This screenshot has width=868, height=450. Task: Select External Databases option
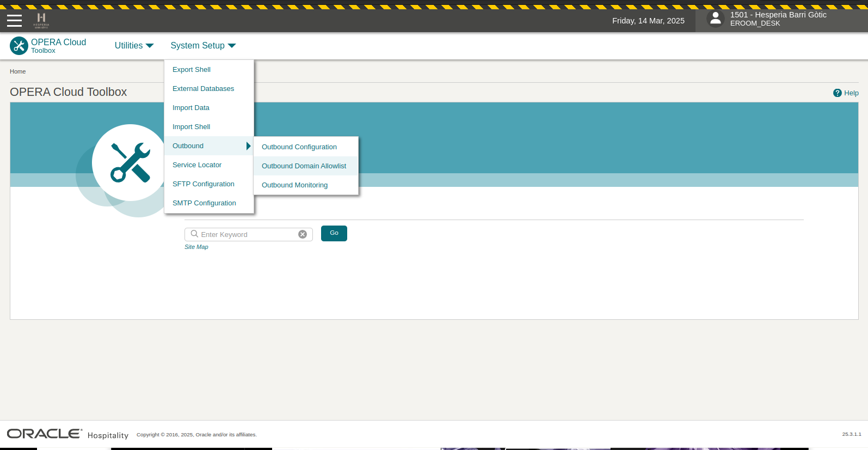[203, 89]
